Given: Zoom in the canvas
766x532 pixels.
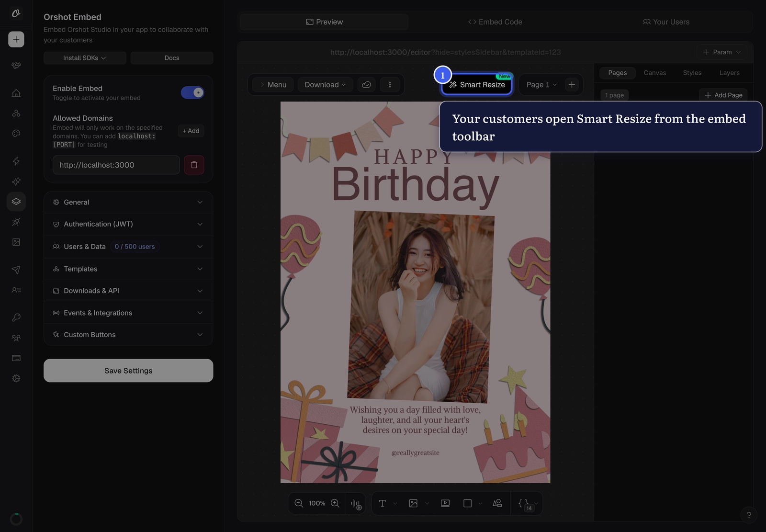Looking at the screenshot, I should point(335,503).
